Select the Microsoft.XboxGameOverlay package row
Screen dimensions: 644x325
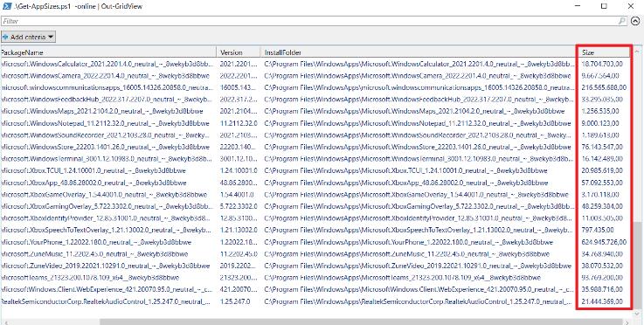(x=316, y=194)
